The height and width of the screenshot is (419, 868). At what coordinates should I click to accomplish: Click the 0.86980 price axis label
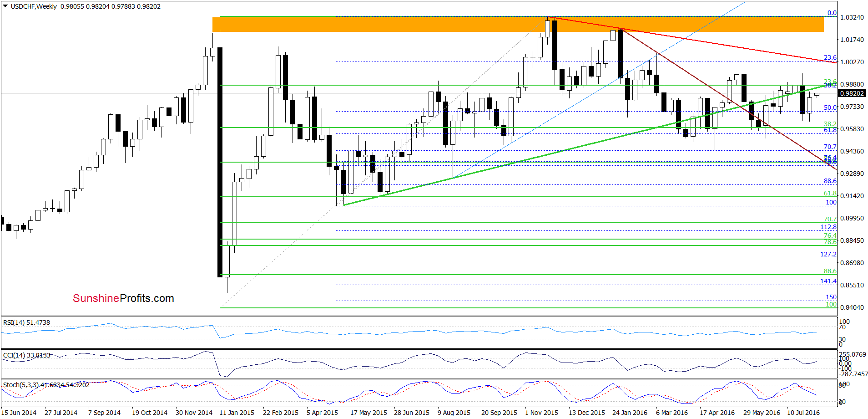[852, 263]
